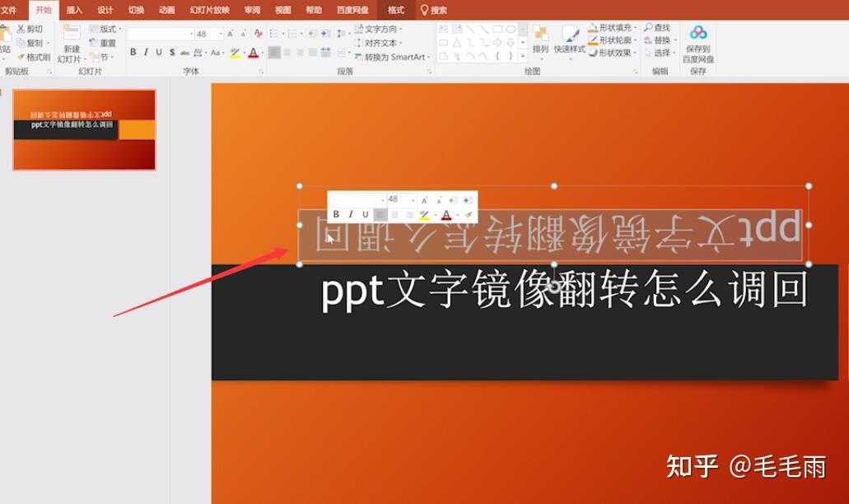849x504 pixels.
Task: Click the red font color button in the ribbon
Action: [x=253, y=53]
